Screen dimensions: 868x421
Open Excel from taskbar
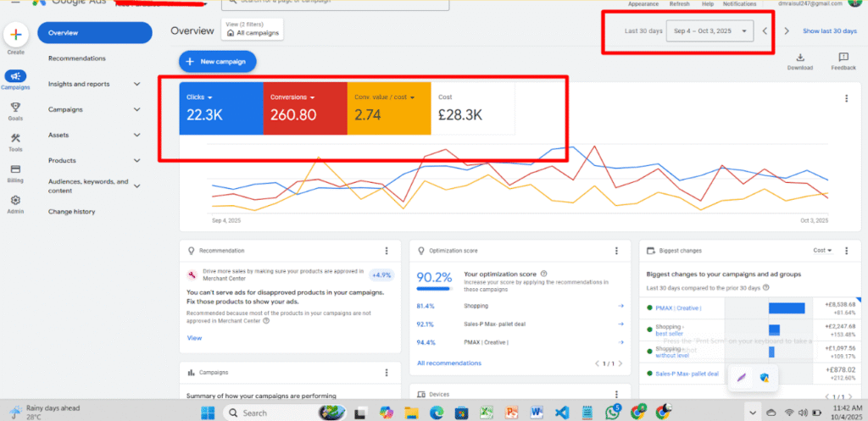pos(486,413)
